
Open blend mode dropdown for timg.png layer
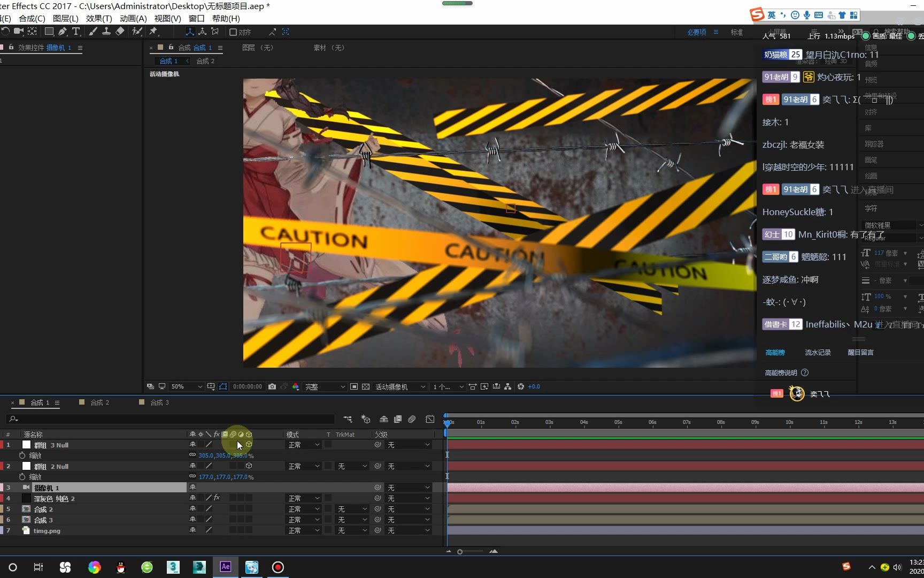coord(304,530)
